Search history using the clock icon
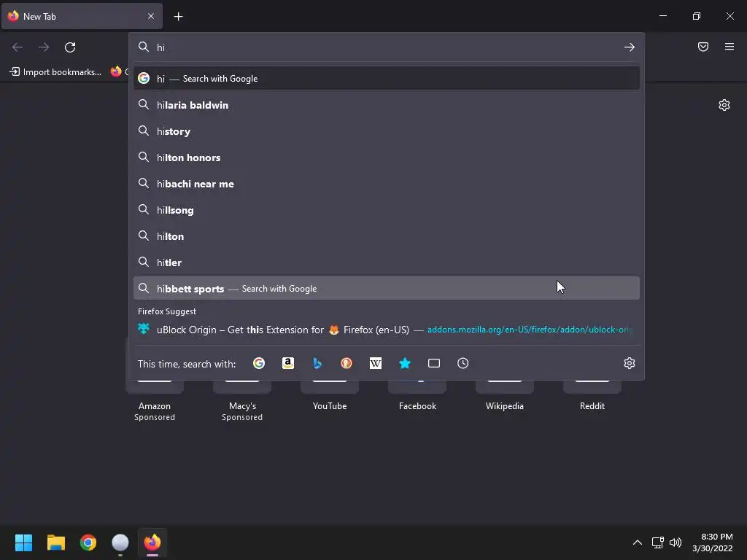Viewport: 747px width, 560px height. pyautogui.click(x=463, y=363)
